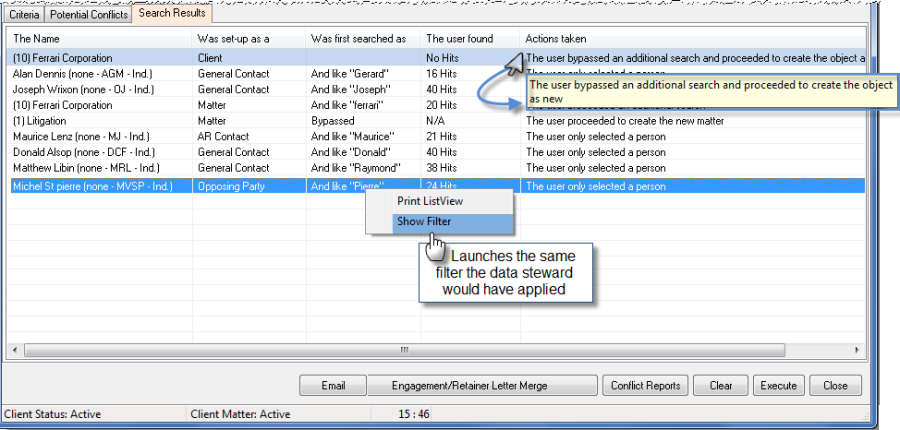
Task: Run the Execute button
Action: click(778, 386)
